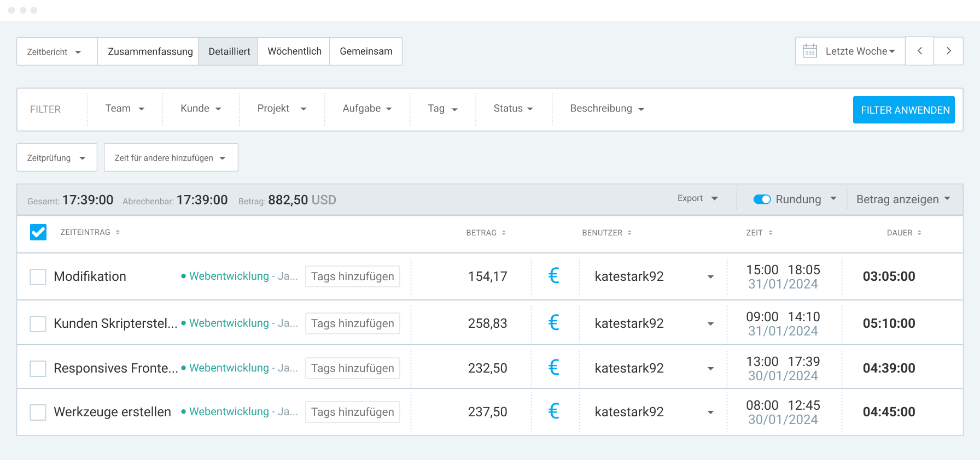Viewport: 980px width, 460px height.
Task: Open the Export dropdown menu
Action: (x=698, y=198)
